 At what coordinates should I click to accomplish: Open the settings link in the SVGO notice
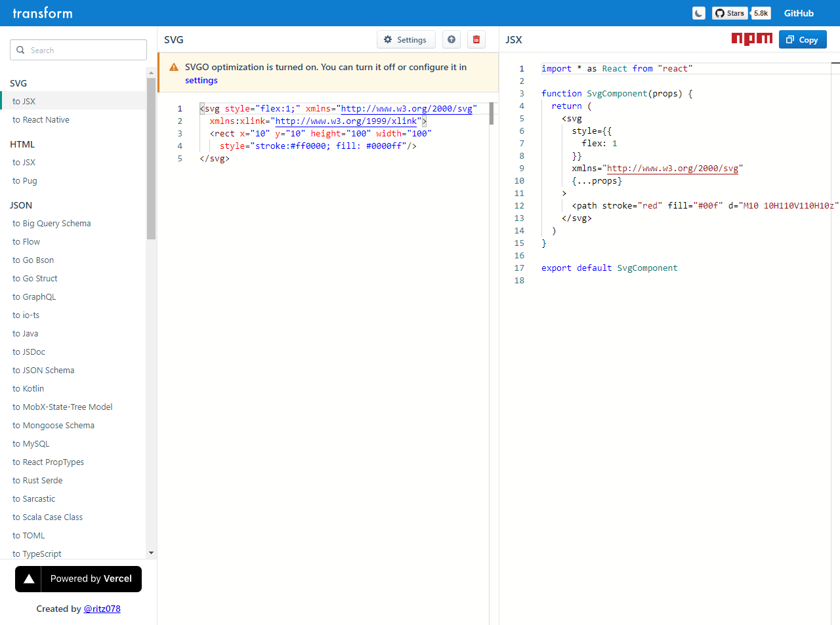coord(201,81)
